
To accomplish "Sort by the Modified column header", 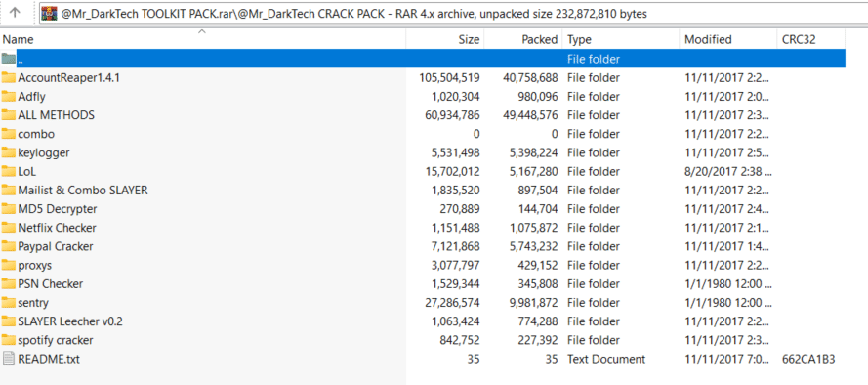I will (x=728, y=39).
